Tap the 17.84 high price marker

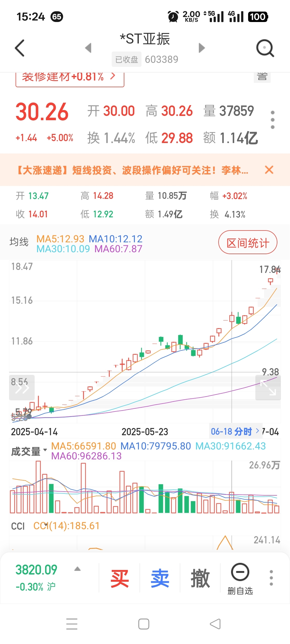[270, 269]
